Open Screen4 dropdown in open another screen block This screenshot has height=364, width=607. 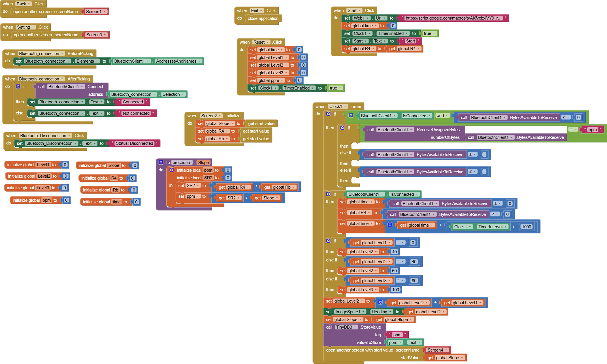[x=437, y=350]
